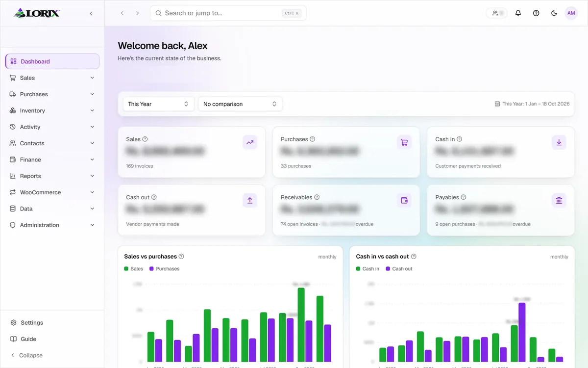This screenshot has height=368, width=588.
Task: Click Sales vs purchases help icon
Action: pyautogui.click(x=181, y=257)
